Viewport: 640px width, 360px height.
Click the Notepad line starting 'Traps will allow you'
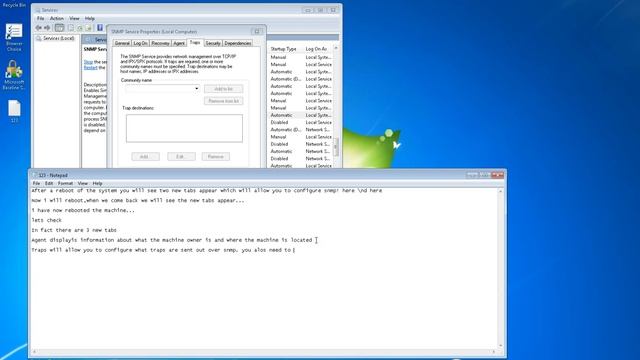161,250
